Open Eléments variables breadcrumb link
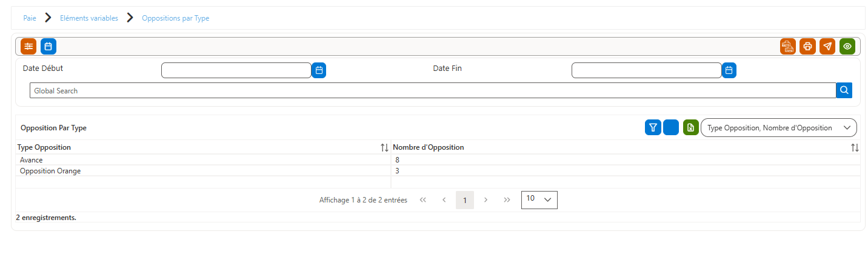The image size is (868, 254). (89, 18)
